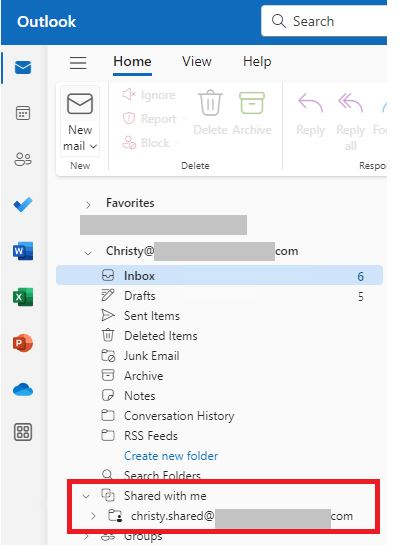
Task: Click into the Search box
Action: tap(324, 21)
